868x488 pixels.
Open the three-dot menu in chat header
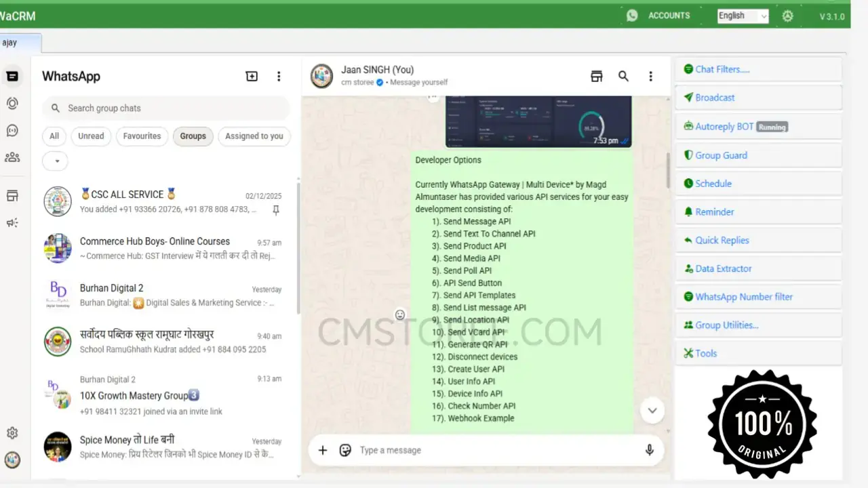coord(650,76)
